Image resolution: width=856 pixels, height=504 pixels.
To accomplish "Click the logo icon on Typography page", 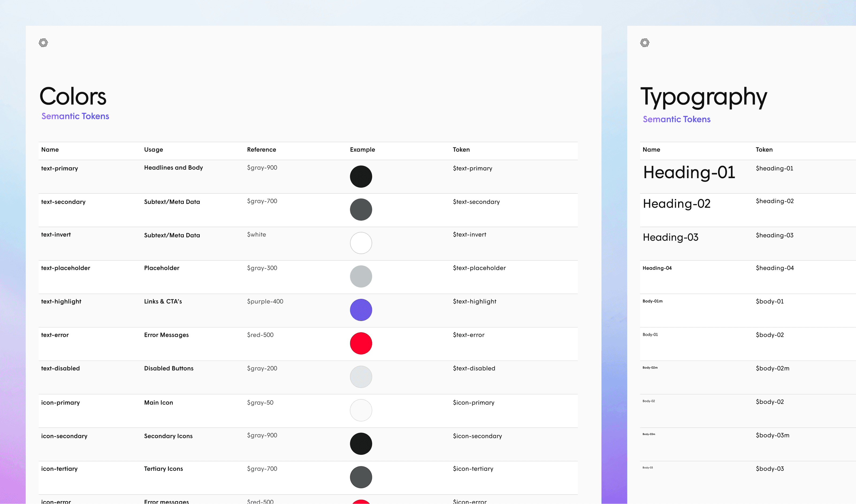I will pos(644,43).
